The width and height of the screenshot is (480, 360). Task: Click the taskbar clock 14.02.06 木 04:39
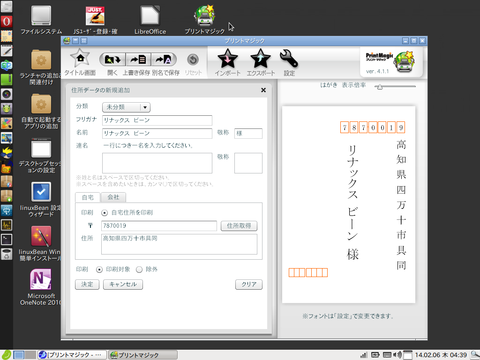click(441, 355)
